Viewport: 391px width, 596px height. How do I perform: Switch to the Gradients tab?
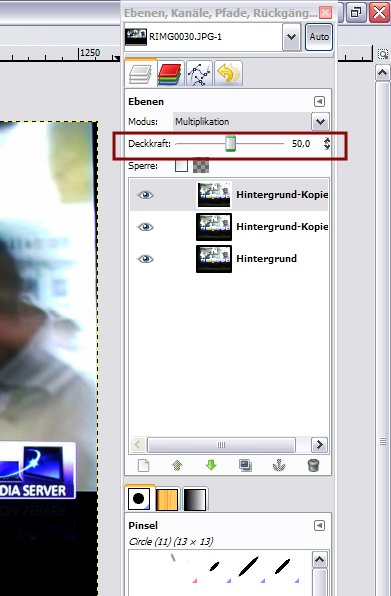click(x=195, y=499)
